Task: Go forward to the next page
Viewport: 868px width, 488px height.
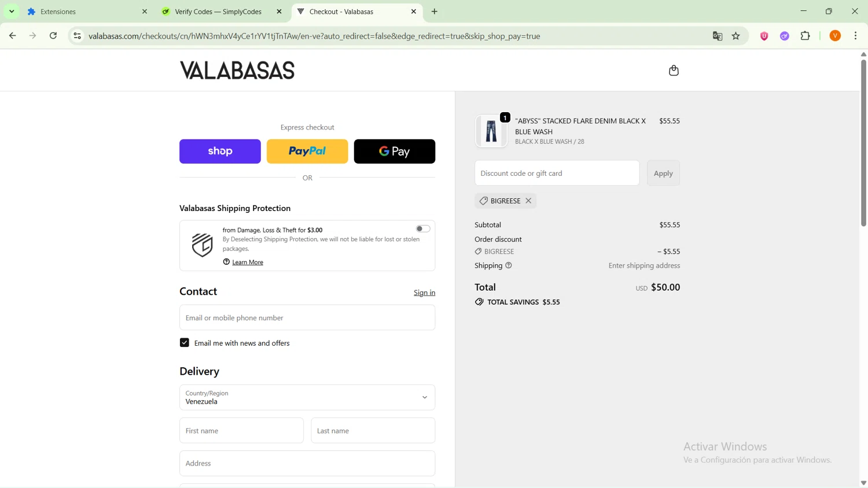Action: (33, 36)
